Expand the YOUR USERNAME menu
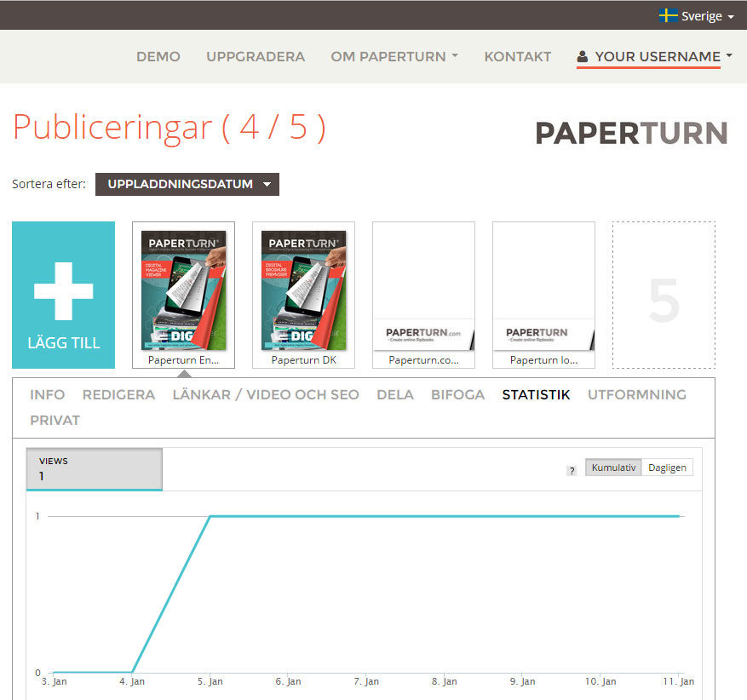 [x=654, y=57]
